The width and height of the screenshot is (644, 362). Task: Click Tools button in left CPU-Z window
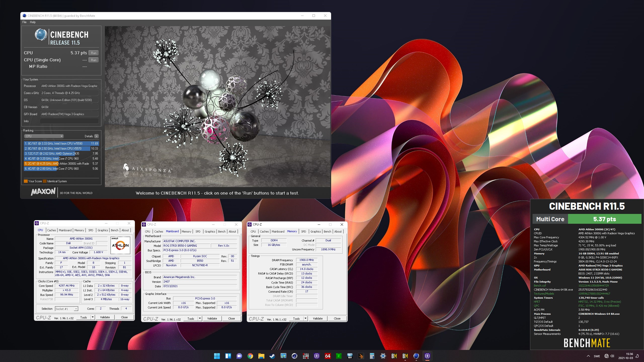[84, 317]
